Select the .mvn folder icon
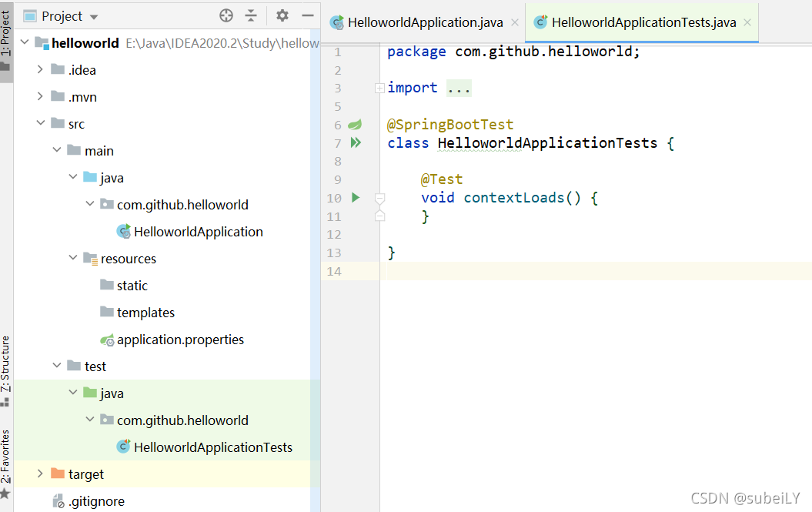The image size is (812, 512). coord(58,96)
